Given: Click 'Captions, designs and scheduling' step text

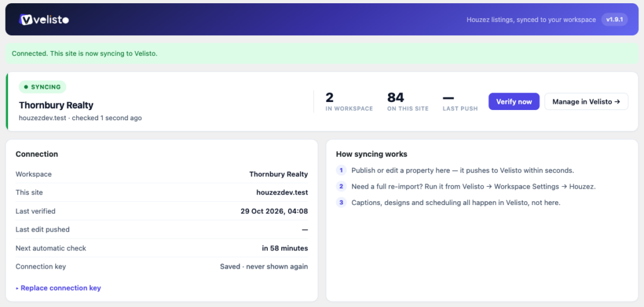Looking at the screenshot, I should click(456, 203).
